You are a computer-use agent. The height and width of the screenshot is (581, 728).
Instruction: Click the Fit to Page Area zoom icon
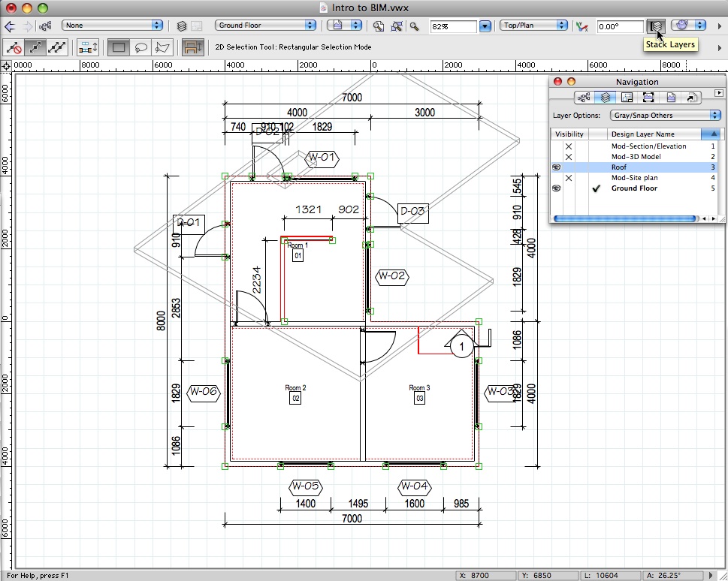tap(379, 26)
